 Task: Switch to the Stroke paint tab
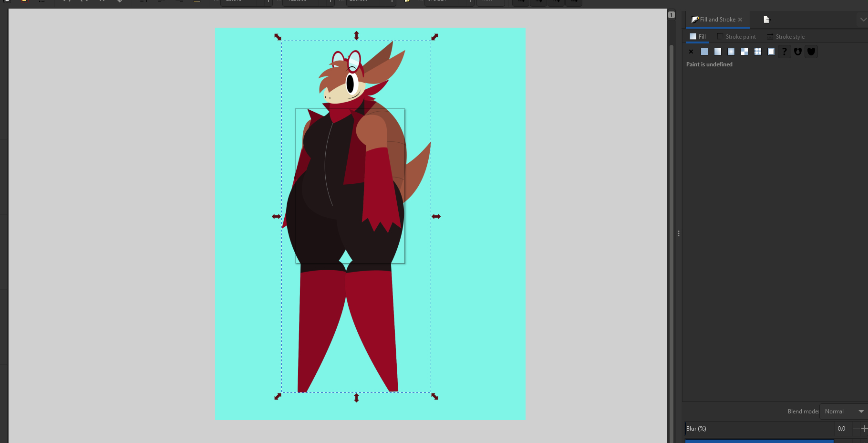pos(737,37)
